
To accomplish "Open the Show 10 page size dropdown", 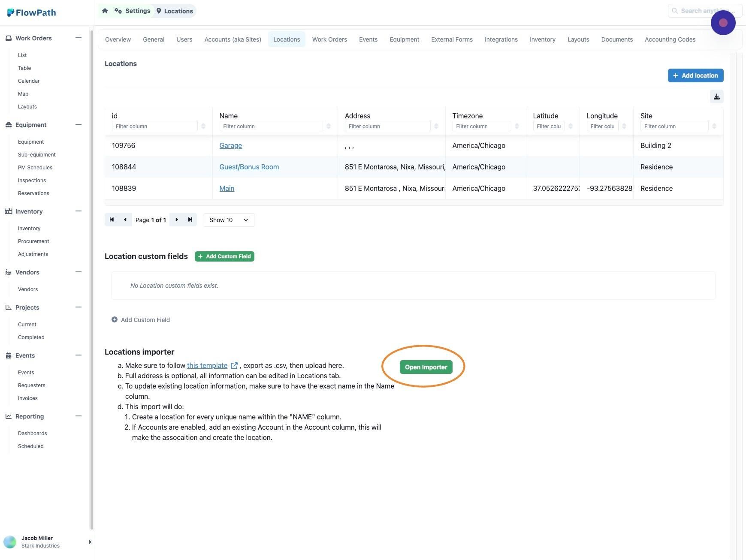I will click(x=229, y=220).
